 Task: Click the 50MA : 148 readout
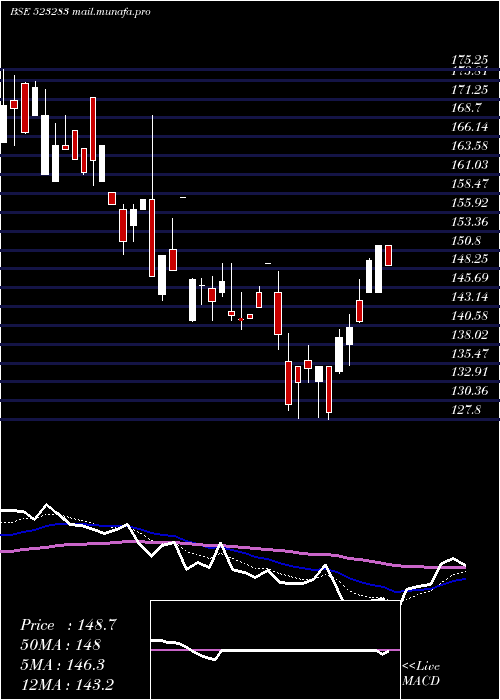tap(60, 645)
